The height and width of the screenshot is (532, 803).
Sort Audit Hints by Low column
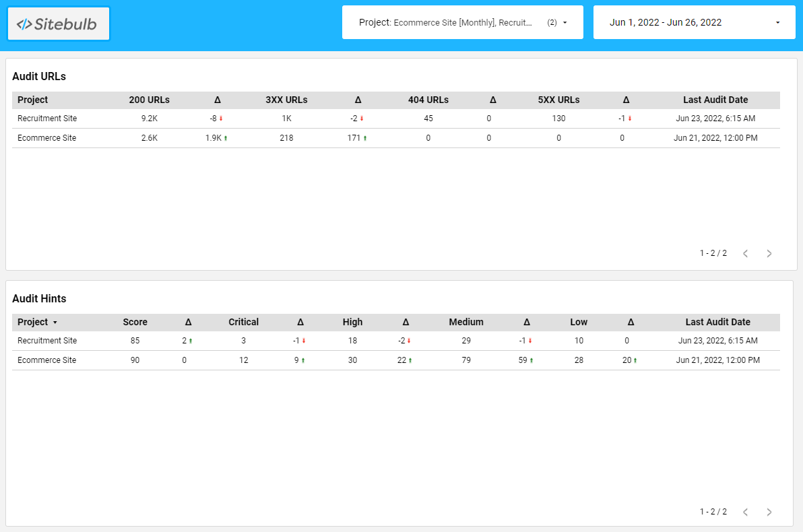[579, 322]
